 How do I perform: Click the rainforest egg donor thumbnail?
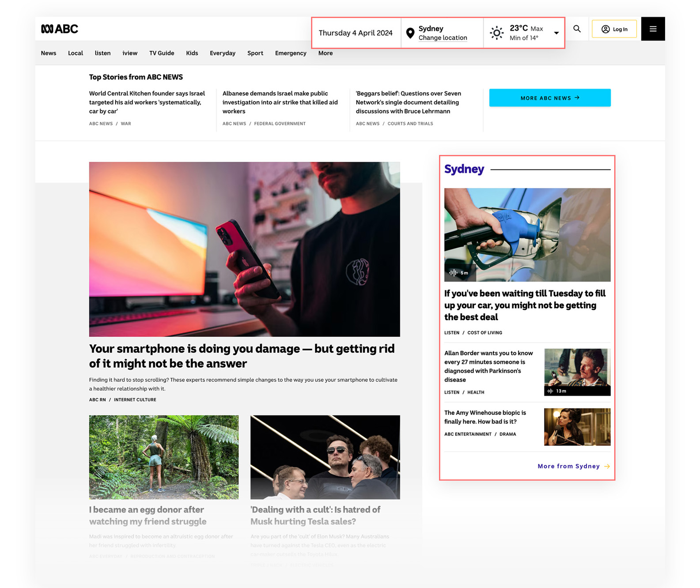click(164, 457)
